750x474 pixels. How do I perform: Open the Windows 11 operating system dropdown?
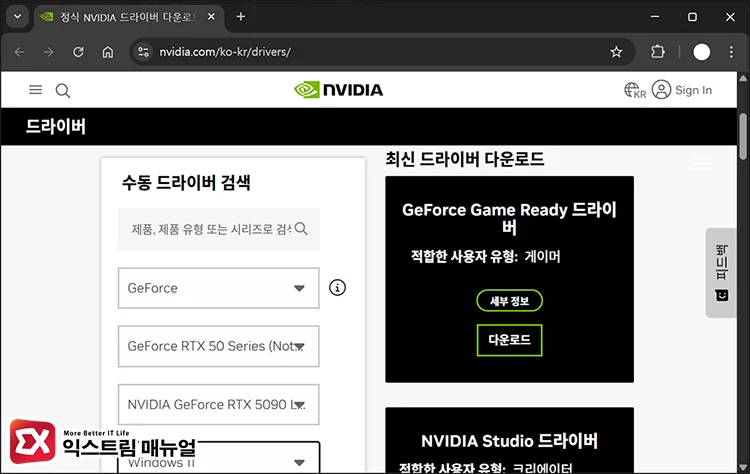pos(219,458)
